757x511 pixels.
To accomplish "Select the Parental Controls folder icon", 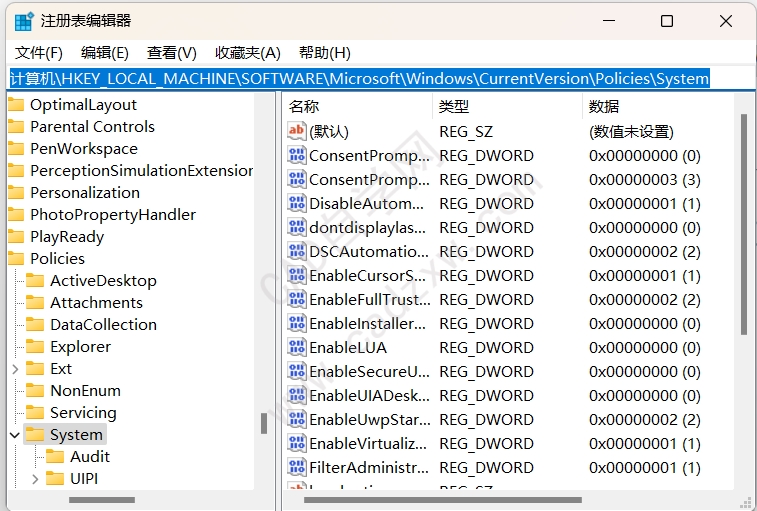I will pos(16,127).
